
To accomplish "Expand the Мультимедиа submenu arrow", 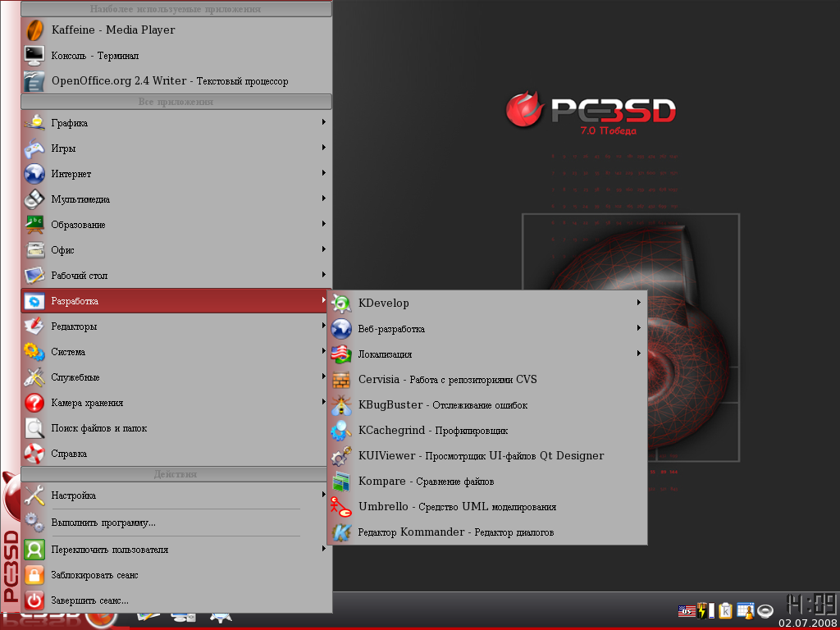I will click(x=324, y=199).
